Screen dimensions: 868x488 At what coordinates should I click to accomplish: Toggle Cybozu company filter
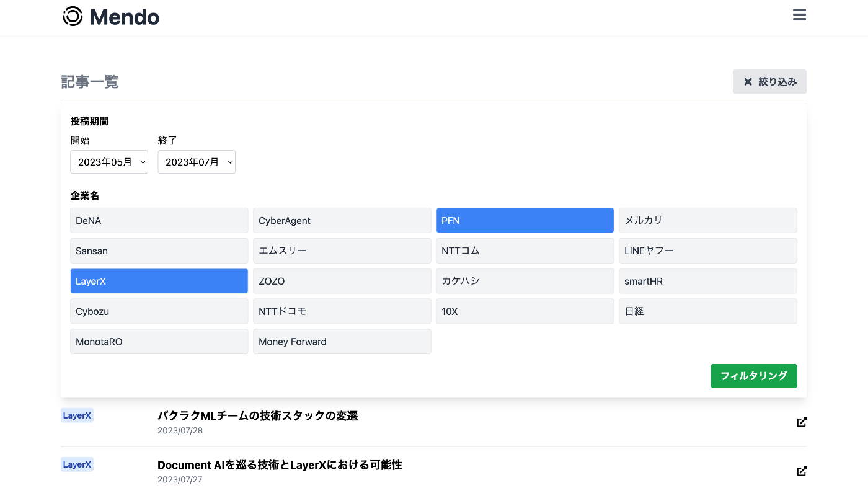[159, 311]
